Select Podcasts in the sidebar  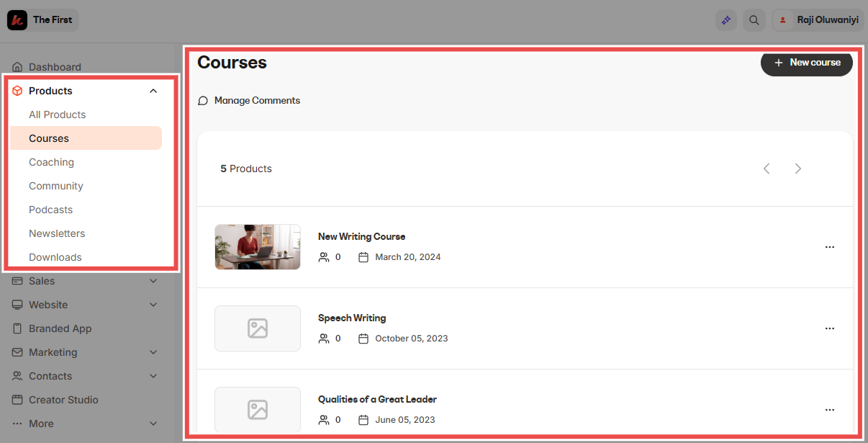(x=50, y=210)
